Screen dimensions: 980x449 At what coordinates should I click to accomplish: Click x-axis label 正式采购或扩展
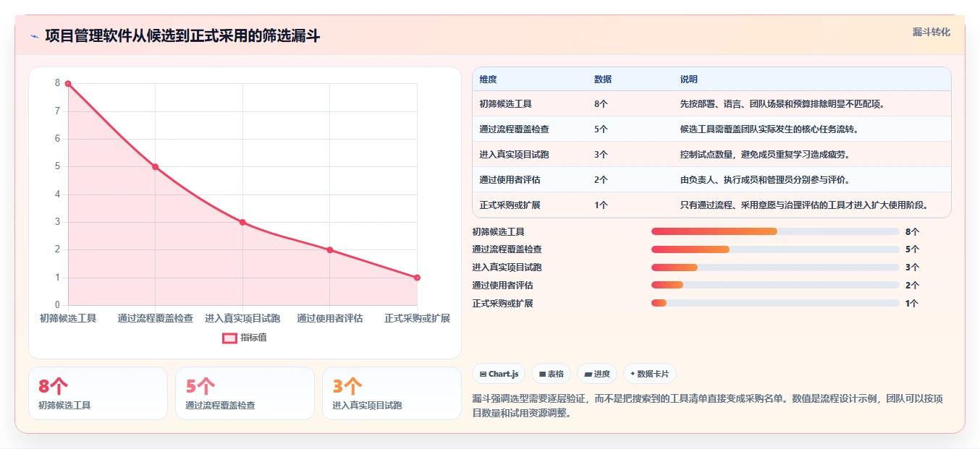(x=417, y=318)
